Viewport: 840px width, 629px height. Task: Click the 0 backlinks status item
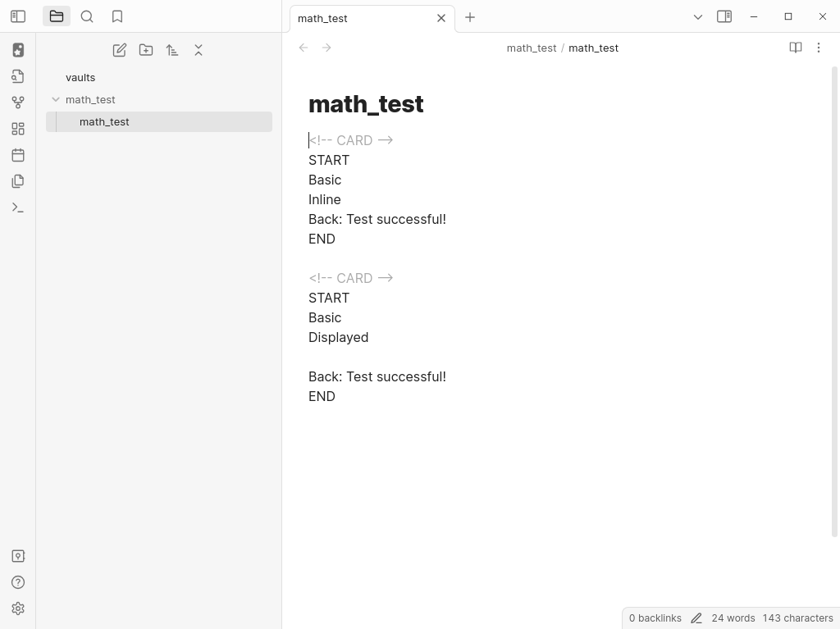655,618
